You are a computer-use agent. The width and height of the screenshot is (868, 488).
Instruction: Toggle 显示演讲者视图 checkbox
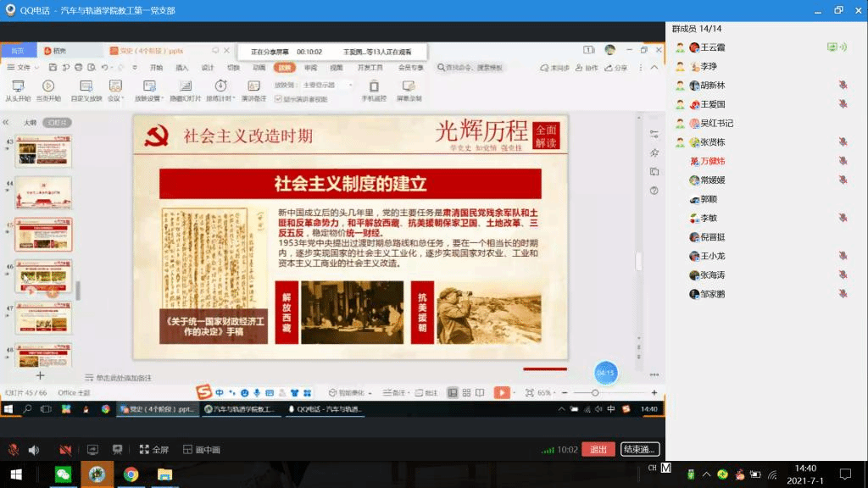[x=278, y=99]
